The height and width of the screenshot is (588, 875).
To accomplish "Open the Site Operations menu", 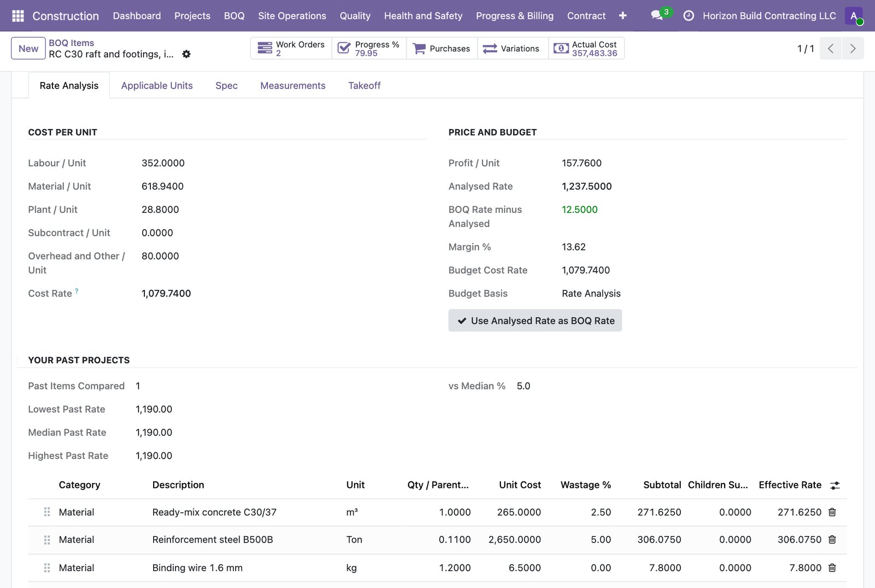I will (x=292, y=16).
